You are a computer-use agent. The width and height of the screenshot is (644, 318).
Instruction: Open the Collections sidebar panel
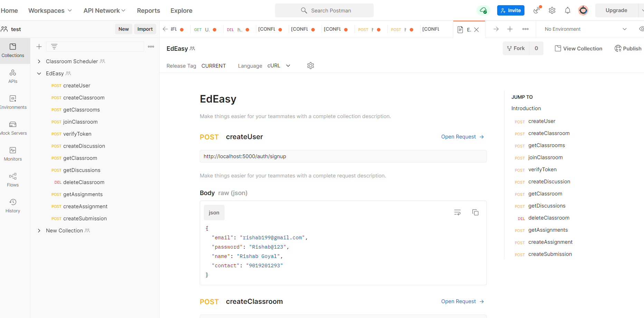pos(13,50)
